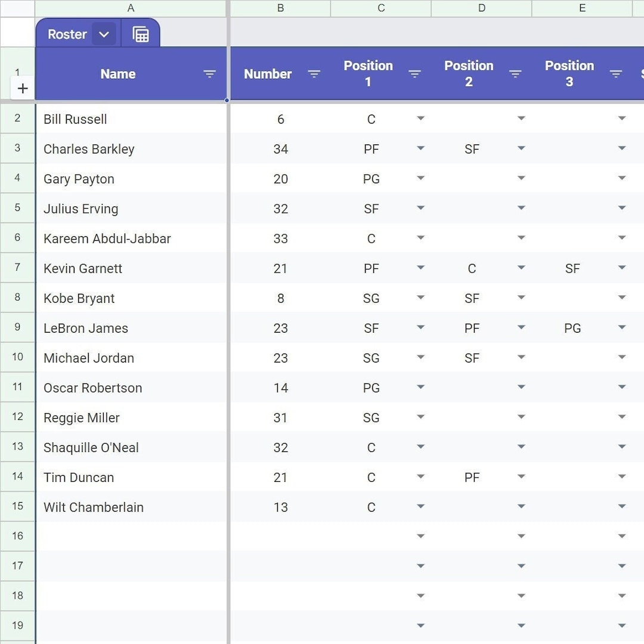Open the filter for Position 2 column
This screenshot has width=644, height=644.
(x=515, y=73)
